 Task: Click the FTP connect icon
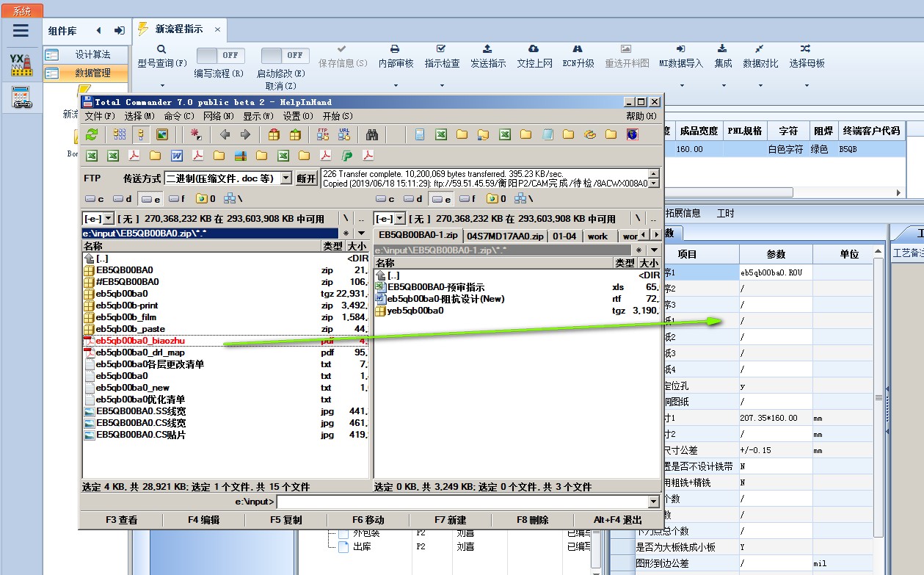point(323,134)
